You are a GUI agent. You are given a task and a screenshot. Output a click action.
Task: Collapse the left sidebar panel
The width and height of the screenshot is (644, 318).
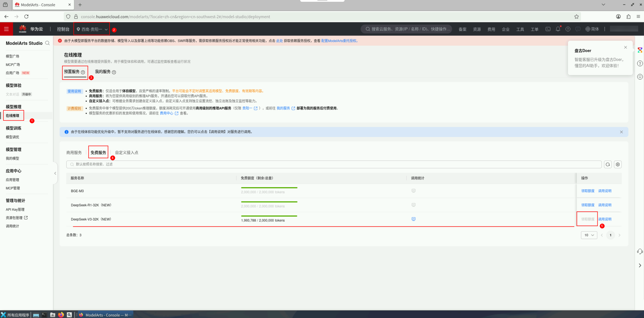[55, 173]
